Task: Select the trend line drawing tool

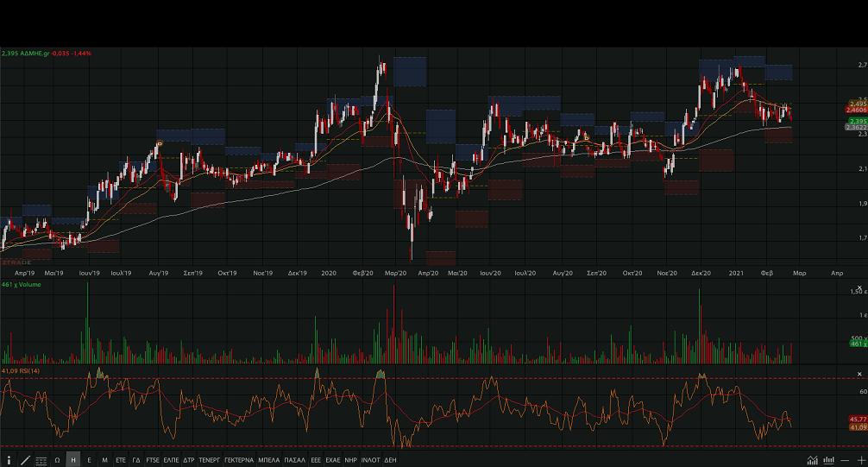Action: tap(25, 460)
